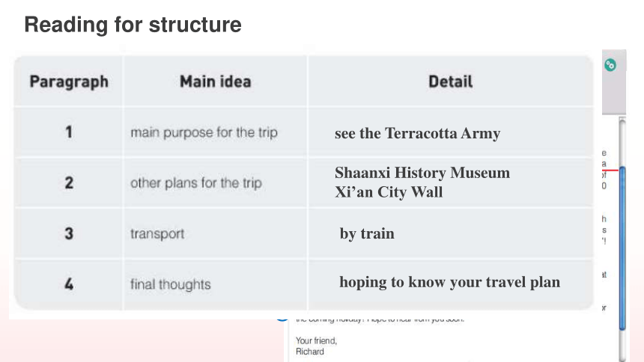Click paragraph number 3 in the table
The height and width of the screenshot is (362, 644).
[x=69, y=233]
